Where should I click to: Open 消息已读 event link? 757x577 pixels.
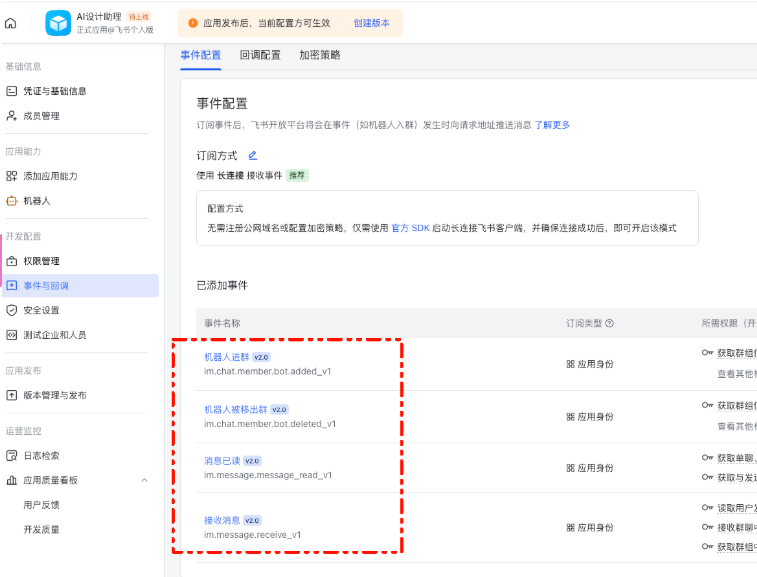(x=222, y=461)
